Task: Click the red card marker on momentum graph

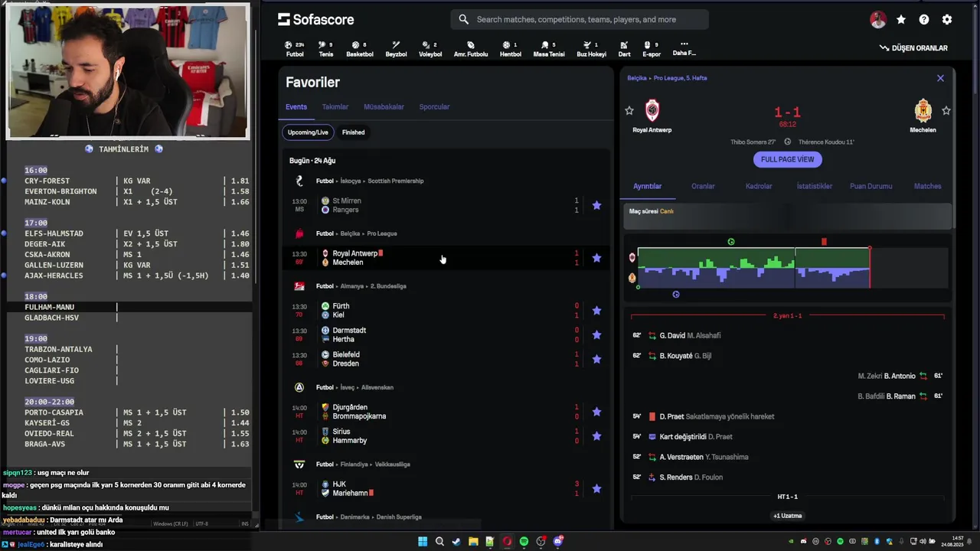Action: point(824,242)
